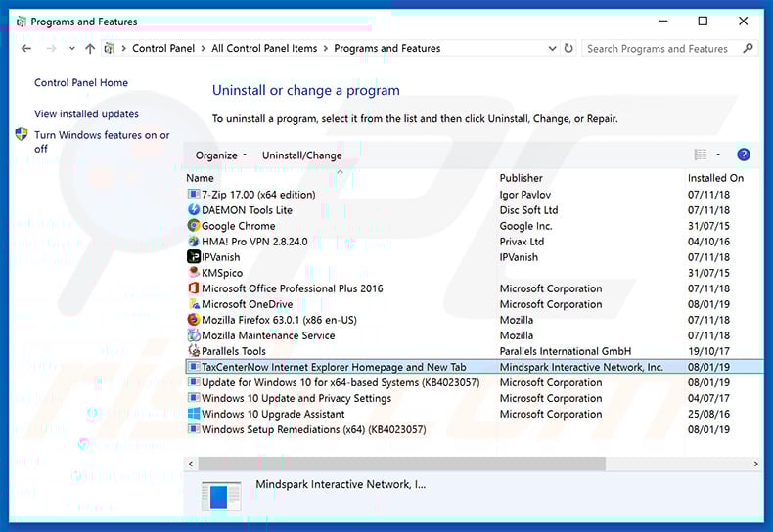Click the 25/08/16 install date
Viewport: 773px width, 532px height.
click(708, 414)
